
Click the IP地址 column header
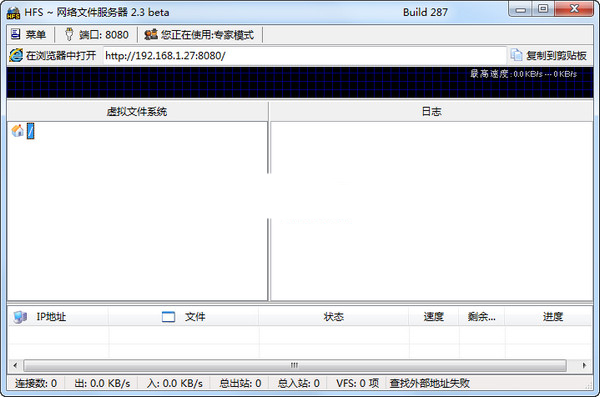click(x=58, y=317)
